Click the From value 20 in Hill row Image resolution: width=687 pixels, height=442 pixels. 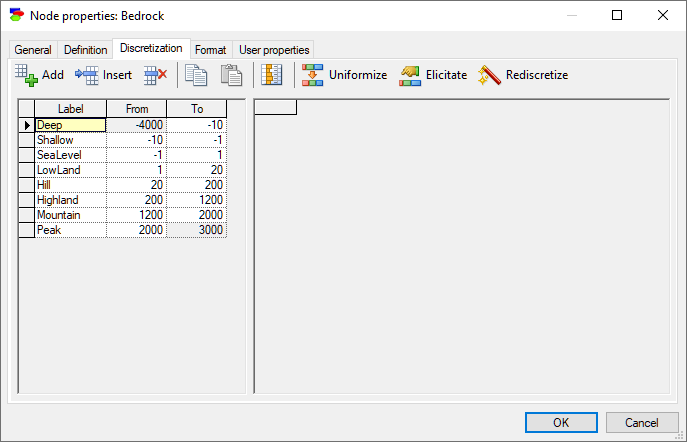137,185
